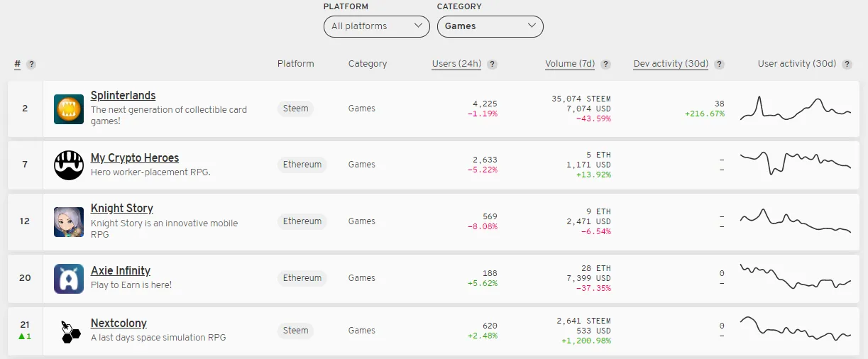Sort by Volume (7d) column header
Image resolution: width=868 pixels, height=359 pixels.
tap(570, 64)
